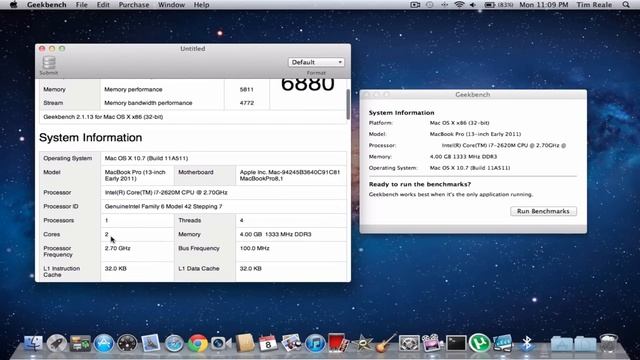Click the Mon 11:09 PM clock
The image size is (640, 360).
click(x=544, y=5)
